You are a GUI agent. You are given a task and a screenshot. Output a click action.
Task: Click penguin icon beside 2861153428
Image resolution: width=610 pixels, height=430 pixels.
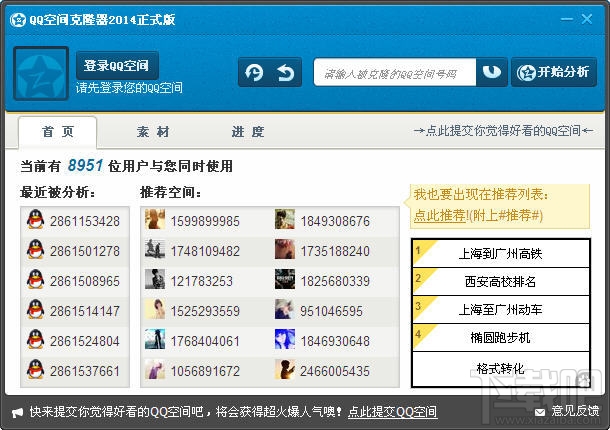click(x=35, y=219)
